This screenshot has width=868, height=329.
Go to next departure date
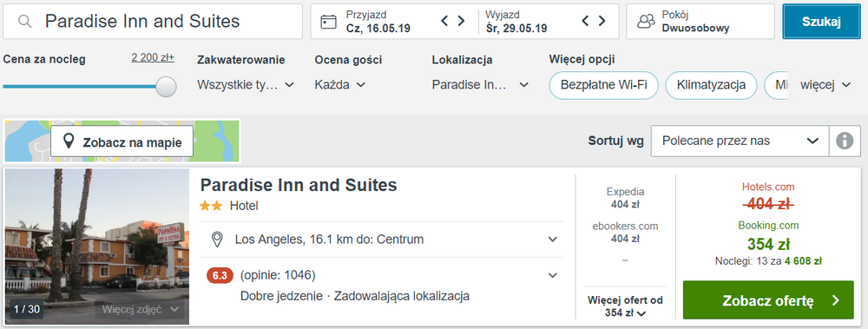pos(602,21)
